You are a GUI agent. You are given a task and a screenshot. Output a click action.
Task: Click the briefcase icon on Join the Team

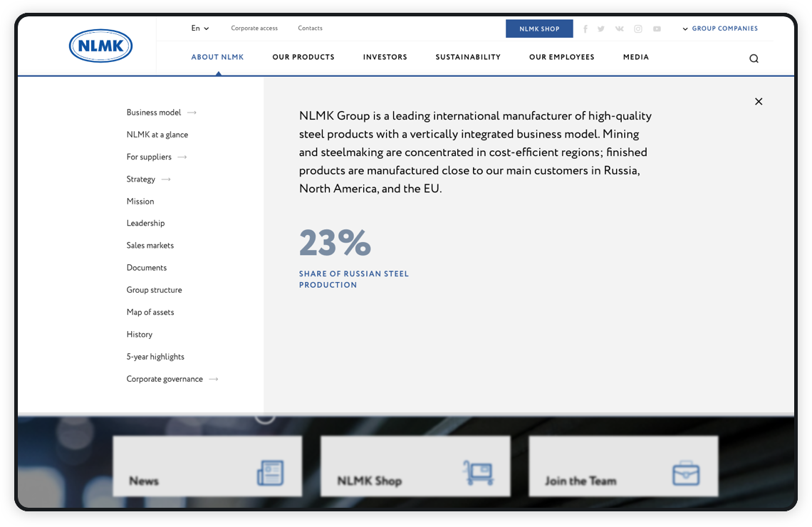pyautogui.click(x=686, y=473)
